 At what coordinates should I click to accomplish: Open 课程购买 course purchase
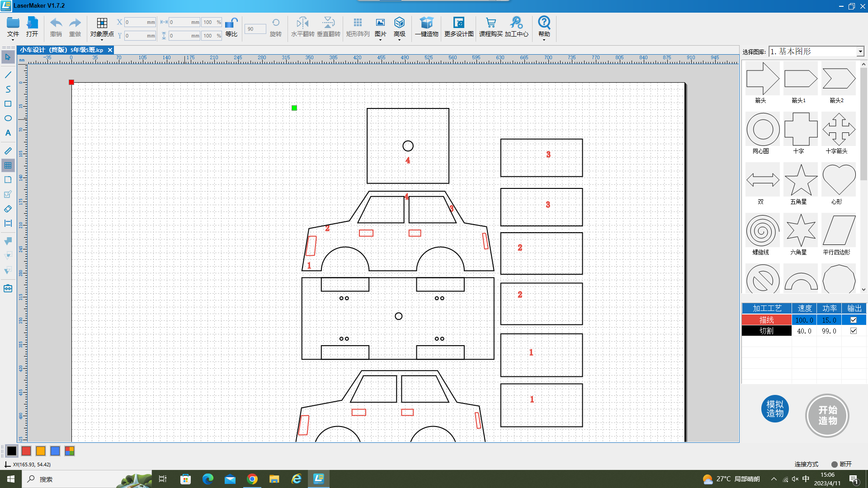tap(491, 27)
